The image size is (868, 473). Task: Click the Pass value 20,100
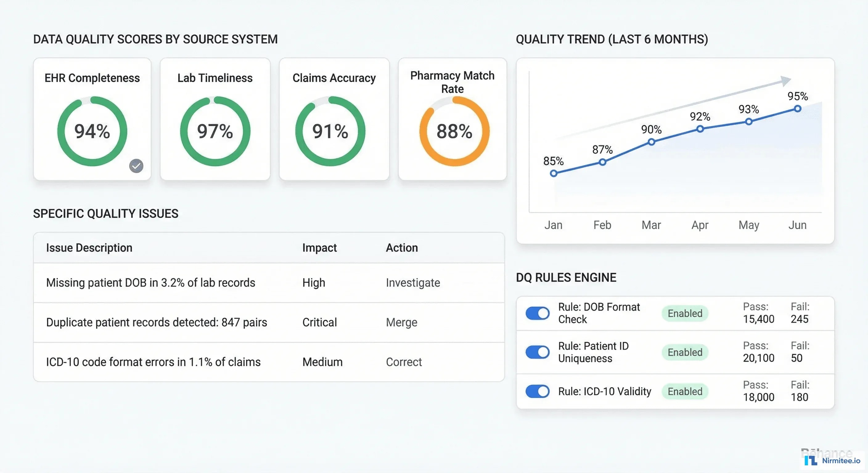point(759,358)
